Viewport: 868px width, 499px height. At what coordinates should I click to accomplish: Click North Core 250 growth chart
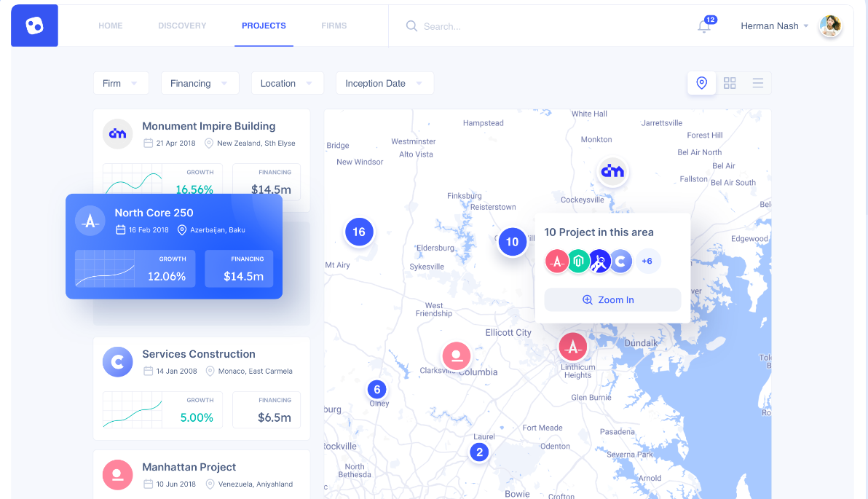pyautogui.click(x=105, y=269)
